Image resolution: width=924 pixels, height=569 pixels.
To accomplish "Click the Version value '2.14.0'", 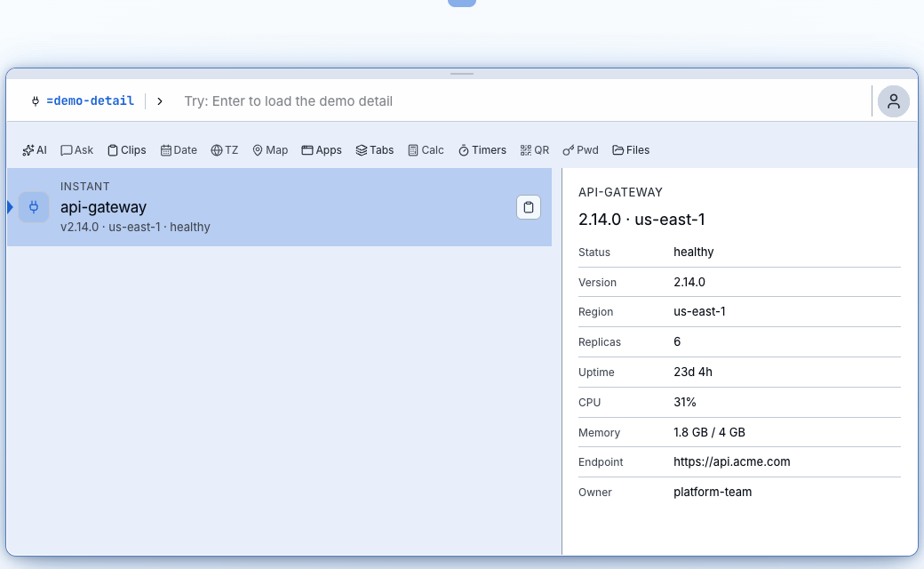I will point(689,282).
